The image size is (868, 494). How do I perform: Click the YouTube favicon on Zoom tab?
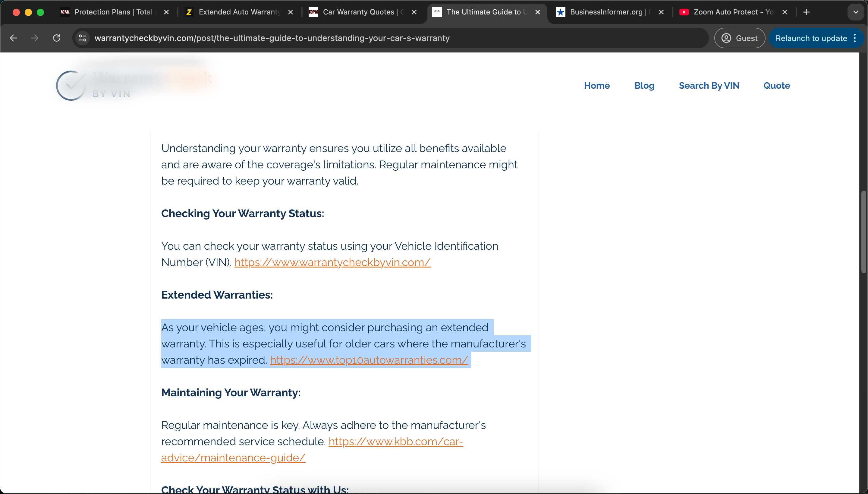684,12
